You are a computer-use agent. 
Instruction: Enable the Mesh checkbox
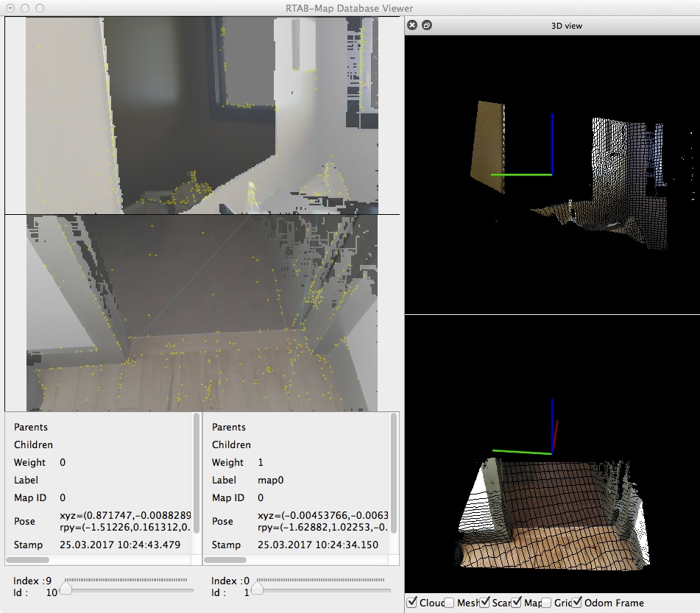pos(449,603)
